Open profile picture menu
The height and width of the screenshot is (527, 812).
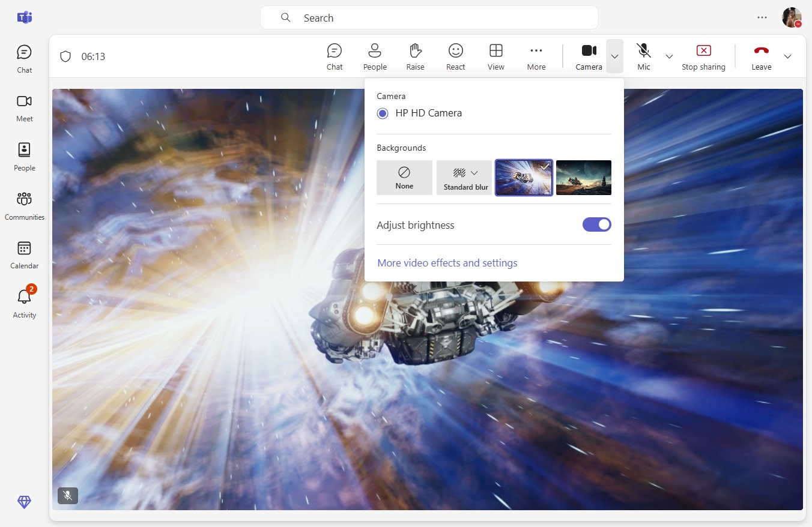pyautogui.click(x=792, y=17)
